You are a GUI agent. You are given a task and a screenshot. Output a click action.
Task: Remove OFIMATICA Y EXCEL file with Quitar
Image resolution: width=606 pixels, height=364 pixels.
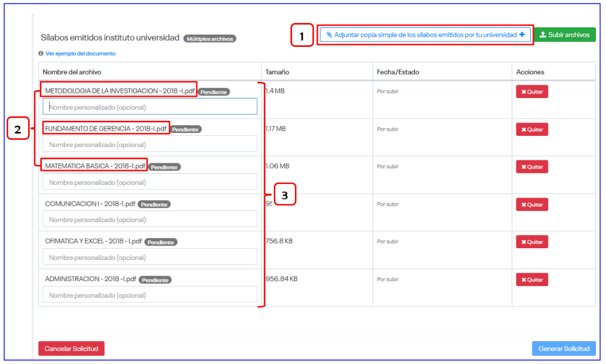point(532,242)
